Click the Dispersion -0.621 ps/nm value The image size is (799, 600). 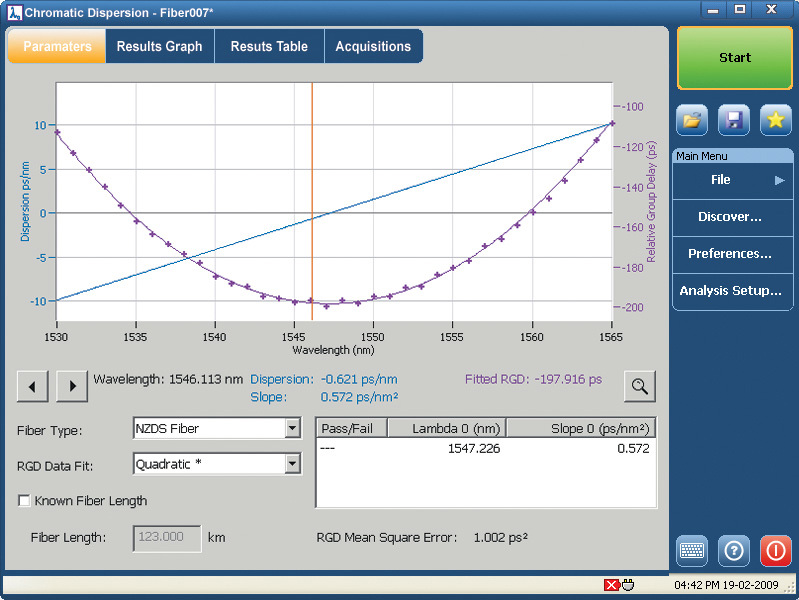[x=359, y=379]
